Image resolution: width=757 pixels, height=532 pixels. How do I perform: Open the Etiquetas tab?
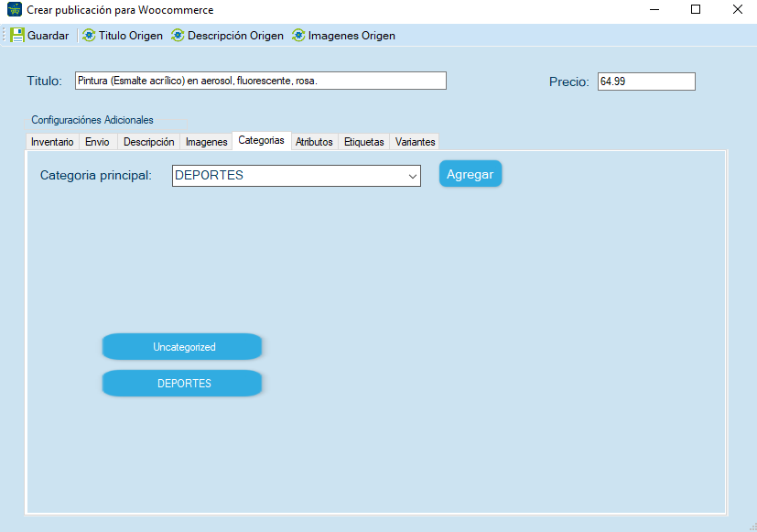coord(364,142)
